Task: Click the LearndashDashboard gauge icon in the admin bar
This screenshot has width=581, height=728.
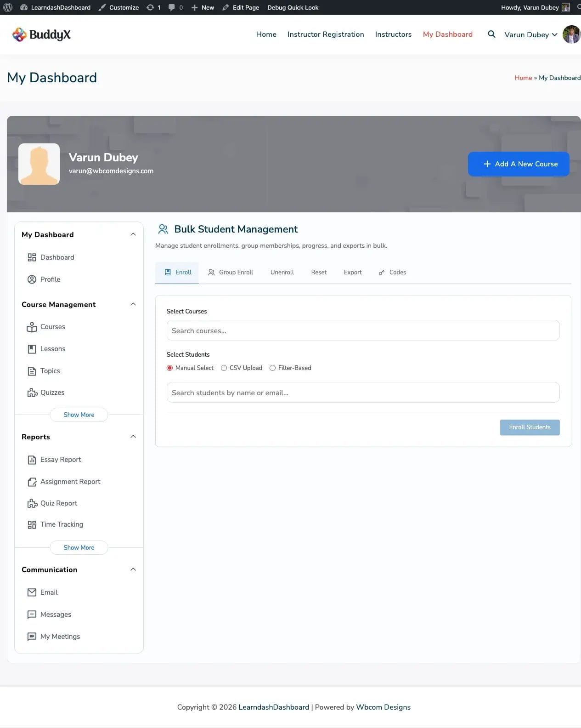Action: [x=24, y=7]
